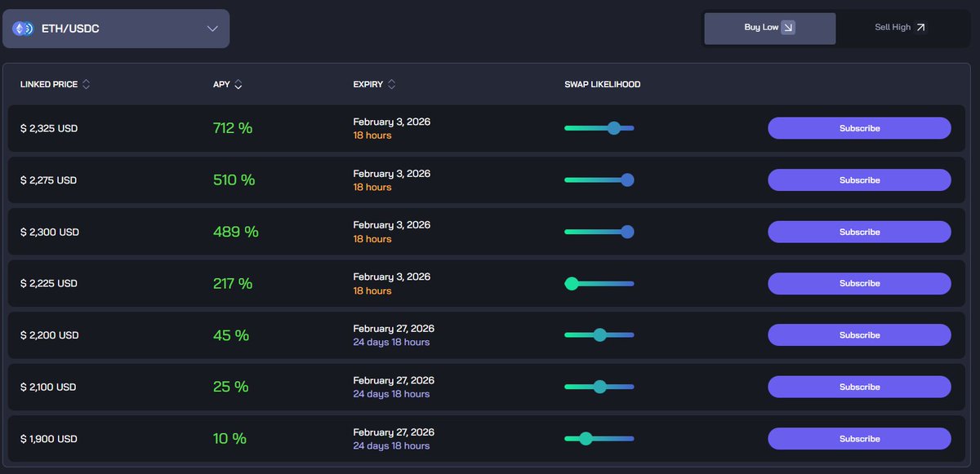Click the 10 % APY value
Screen dimensions: 980x474
(x=229, y=439)
